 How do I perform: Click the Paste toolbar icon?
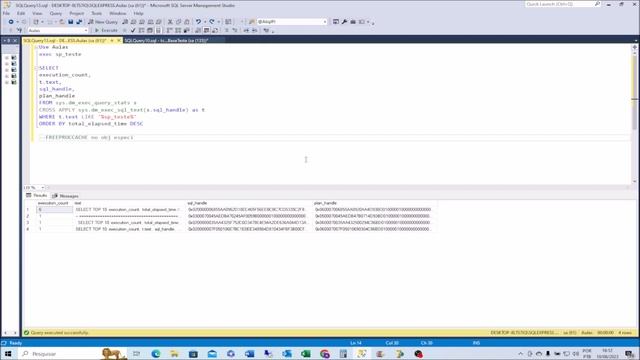click(187, 22)
